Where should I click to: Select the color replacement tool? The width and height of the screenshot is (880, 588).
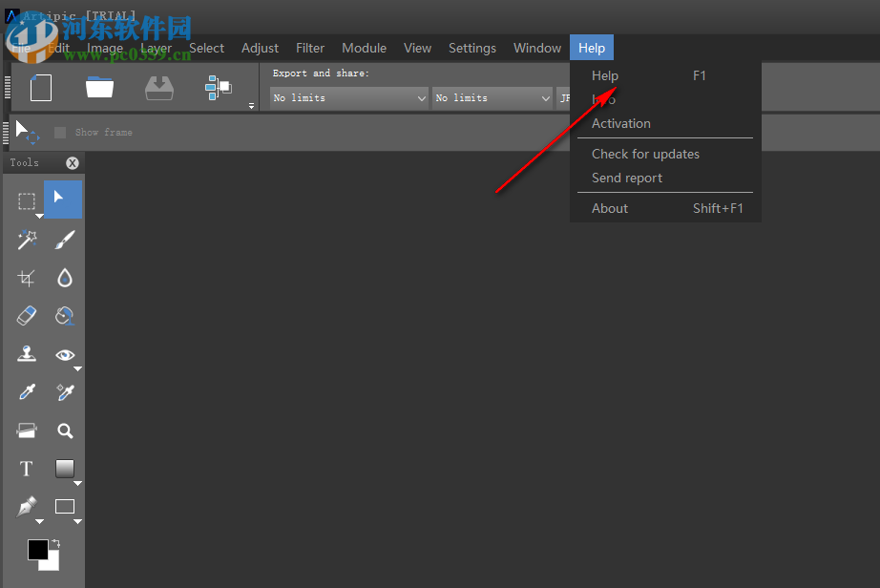click(x=65, y=316)
